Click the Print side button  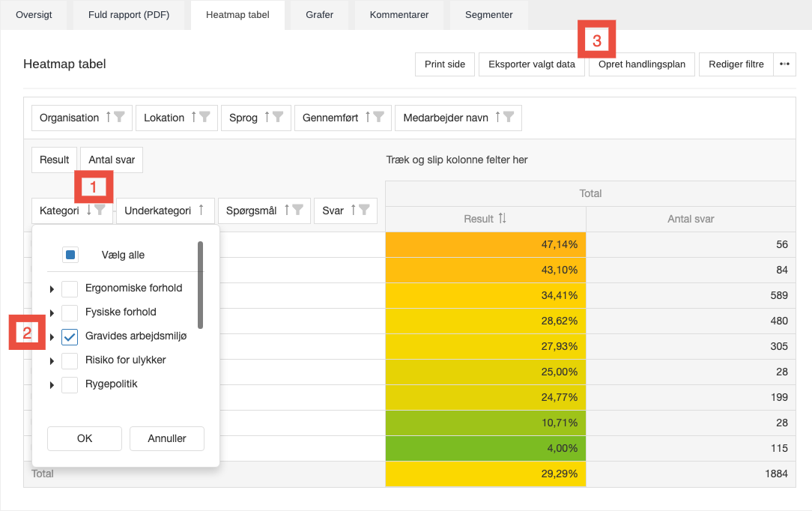[x=445, y=64]
